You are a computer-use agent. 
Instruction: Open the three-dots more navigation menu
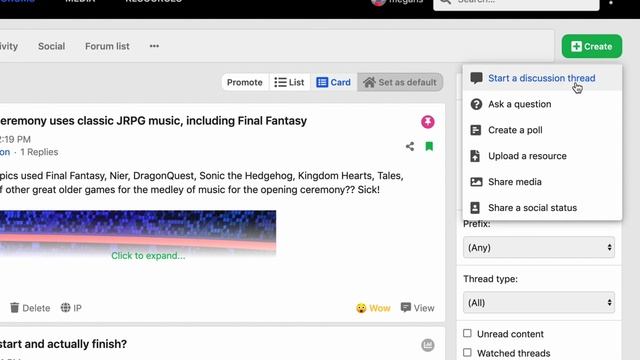pyautogui.click(x=154, y=46)
